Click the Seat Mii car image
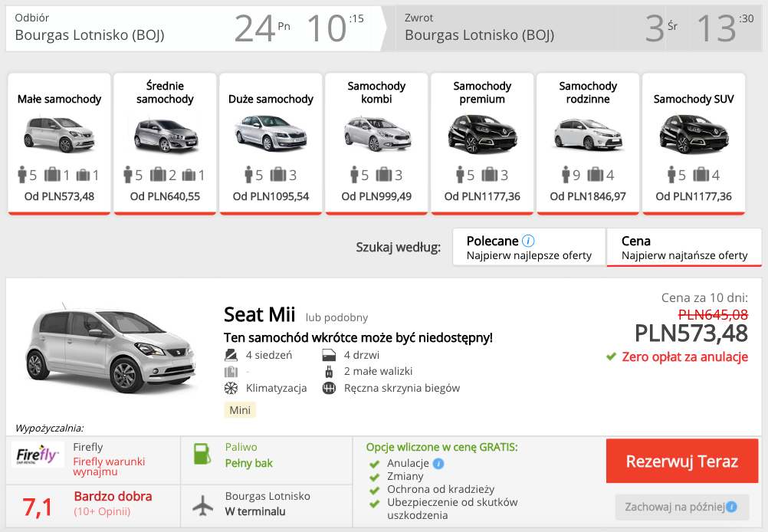The width and height of the screenshot is (768, 532). click(112, 348)
